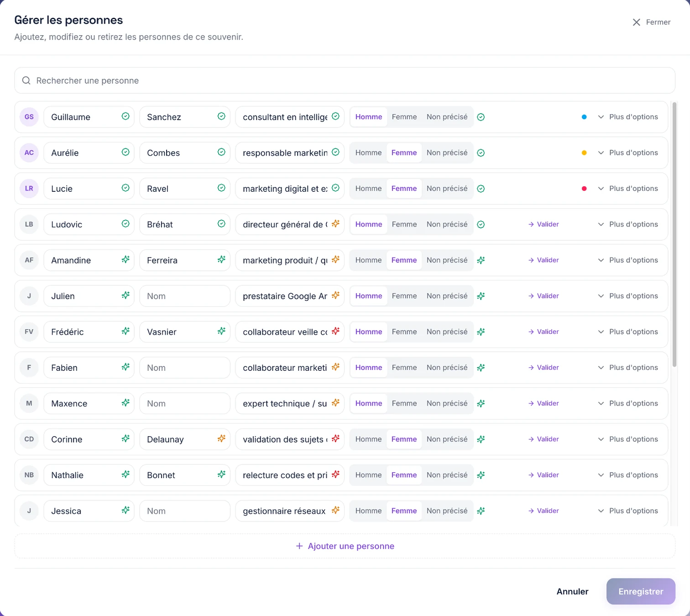Click Valider for Ludovic Bréhat

544,224
